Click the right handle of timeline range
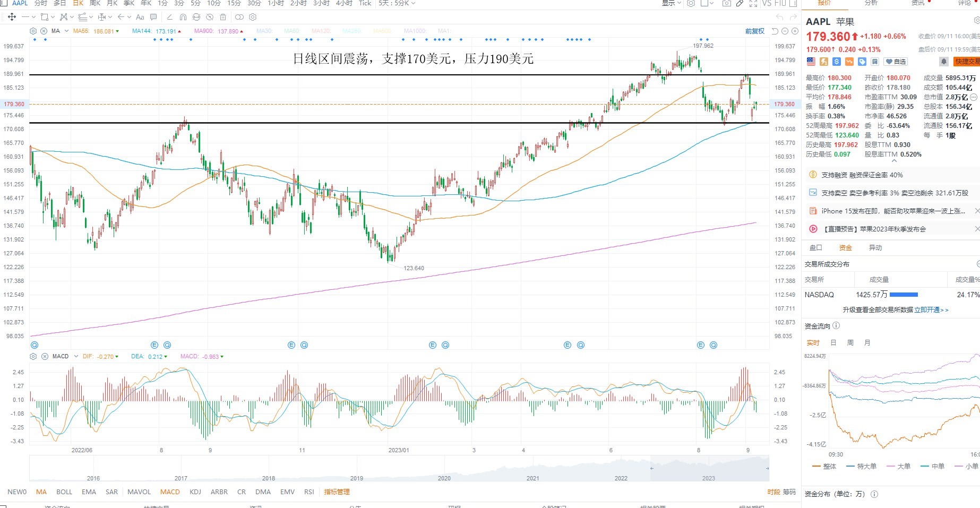980x508 pixels. point(767,468)
